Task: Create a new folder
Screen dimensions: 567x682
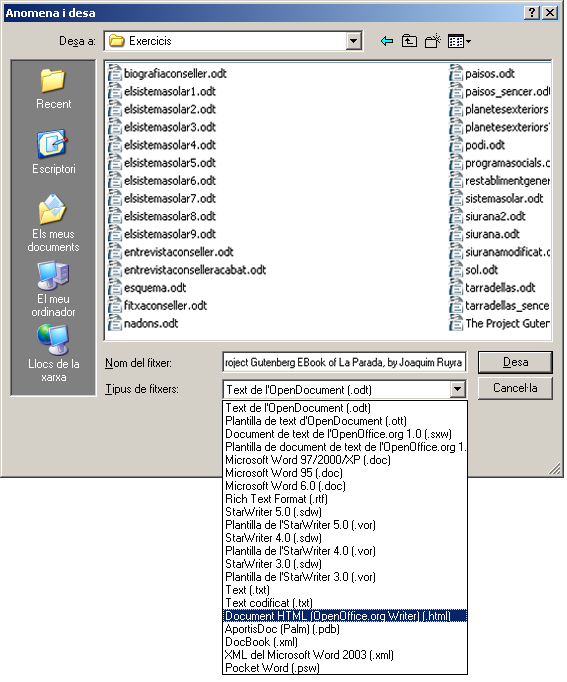Action: (x=433, y=41)
